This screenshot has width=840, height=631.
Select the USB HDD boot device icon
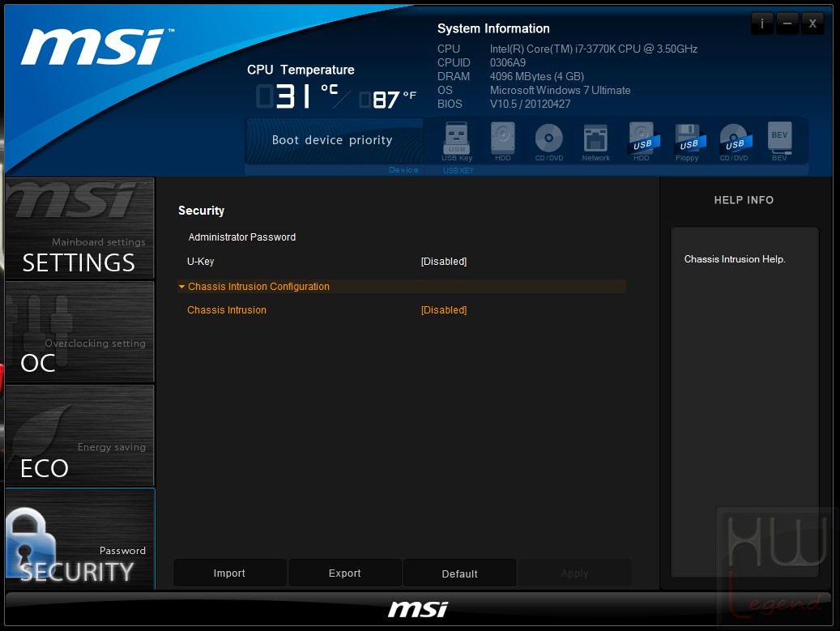pos(642,142)
